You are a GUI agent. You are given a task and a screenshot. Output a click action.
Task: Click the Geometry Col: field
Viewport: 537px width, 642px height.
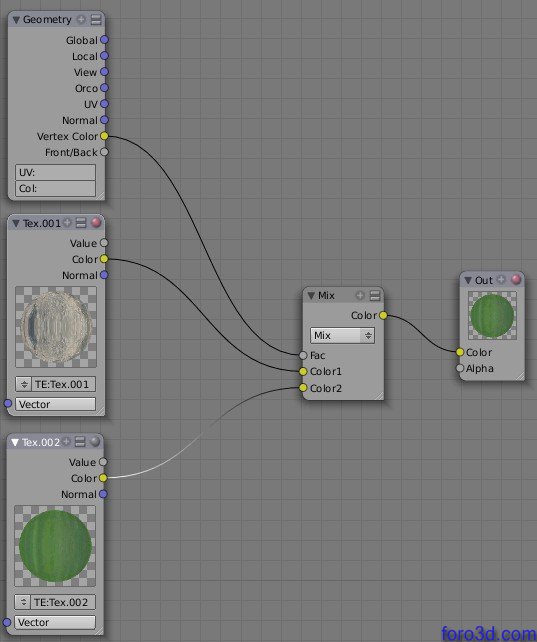(55, 188)
